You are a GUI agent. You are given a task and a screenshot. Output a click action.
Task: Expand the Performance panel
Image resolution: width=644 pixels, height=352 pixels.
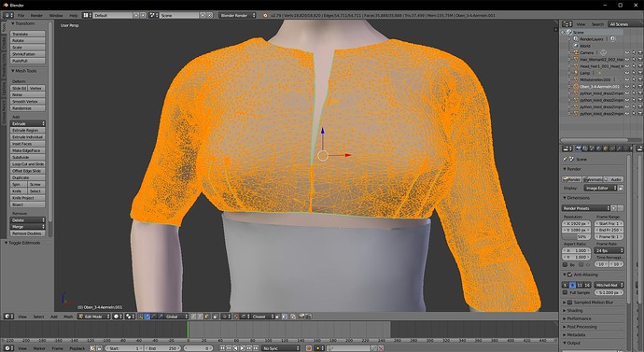point(579,318)
